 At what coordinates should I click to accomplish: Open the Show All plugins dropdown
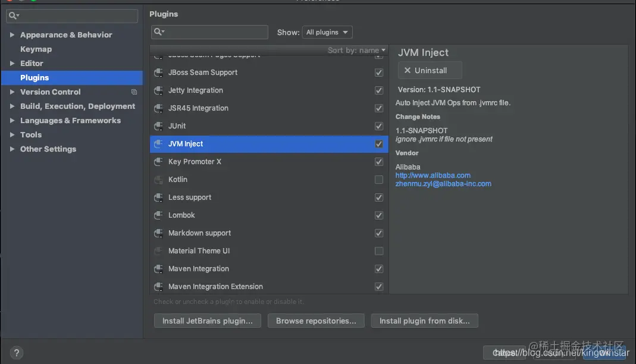tap(327, 32)
